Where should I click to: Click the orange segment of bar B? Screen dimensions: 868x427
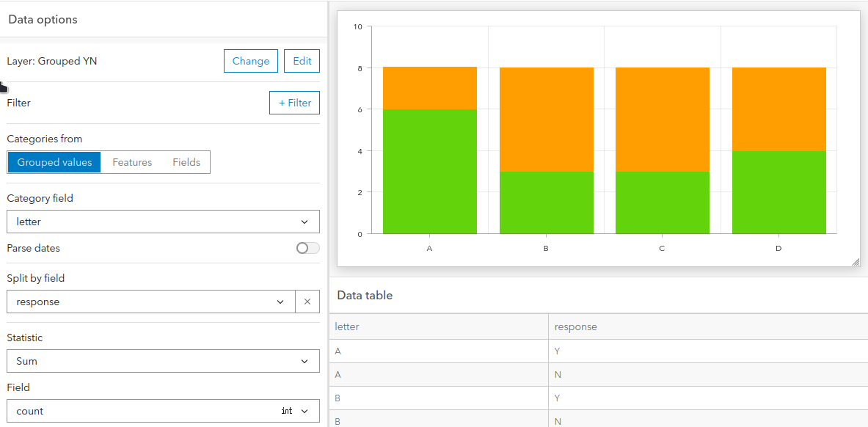pos(546,119)
